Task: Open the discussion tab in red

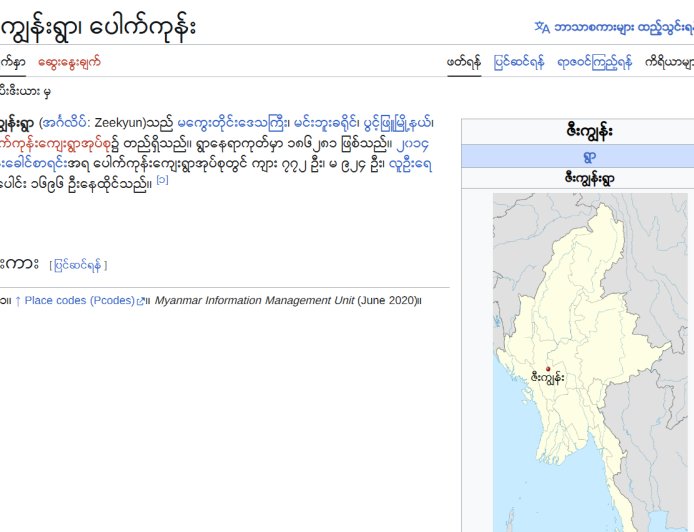Action: 69,62
